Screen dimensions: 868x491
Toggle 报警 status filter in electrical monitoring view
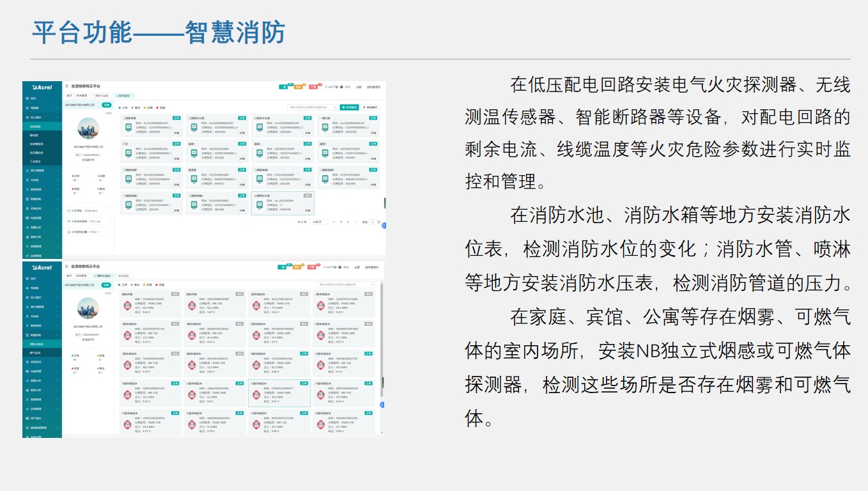(160, 107)
